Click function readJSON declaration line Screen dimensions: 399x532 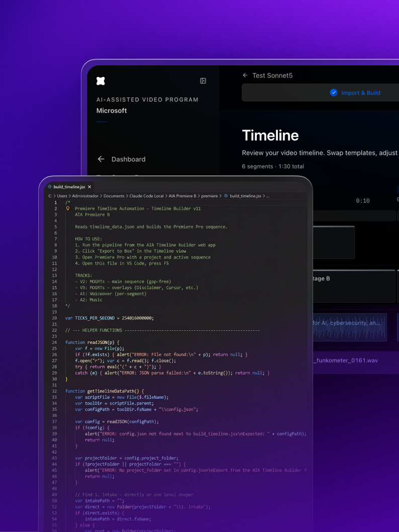pos(92,342)
